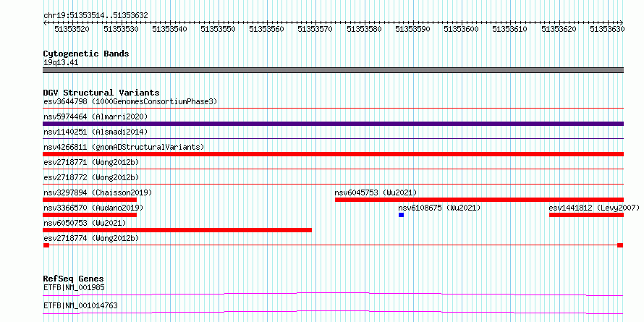Select the purple nsv5974464 variant bar

click(333, 124)
